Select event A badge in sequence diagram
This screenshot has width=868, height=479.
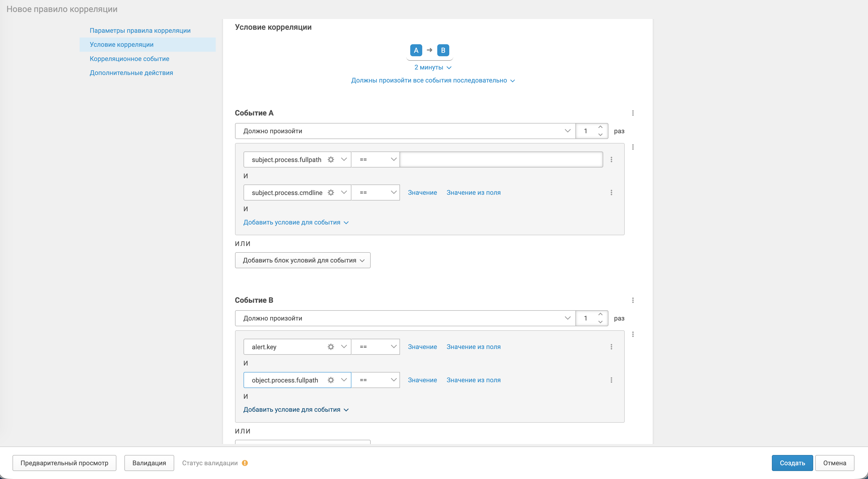416,50
